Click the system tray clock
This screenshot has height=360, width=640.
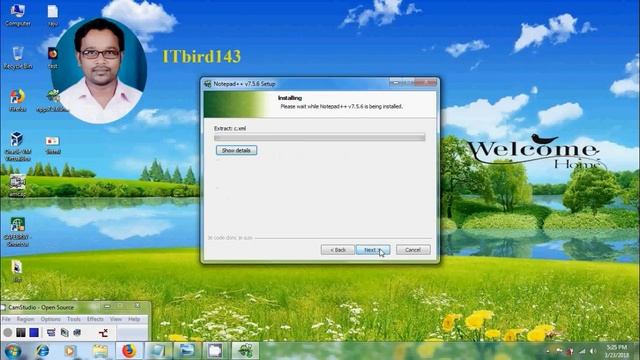tap(617, 351)
